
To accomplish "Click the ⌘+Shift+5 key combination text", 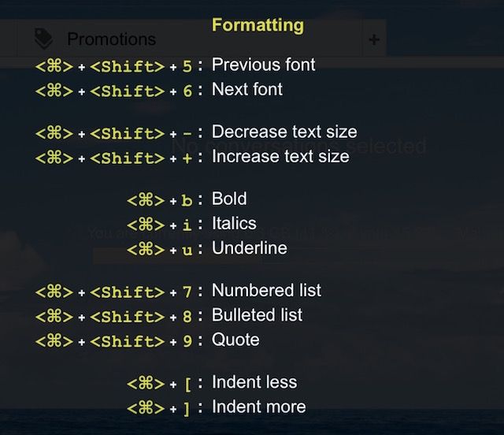I will coord(114,65).
